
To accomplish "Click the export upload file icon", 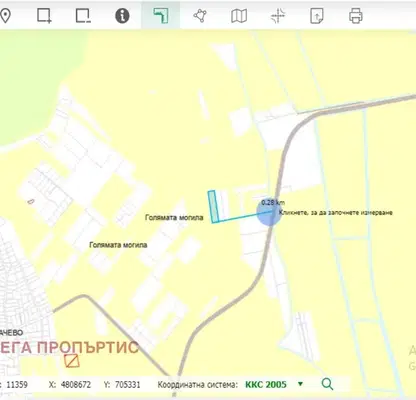I will (316, 16).
